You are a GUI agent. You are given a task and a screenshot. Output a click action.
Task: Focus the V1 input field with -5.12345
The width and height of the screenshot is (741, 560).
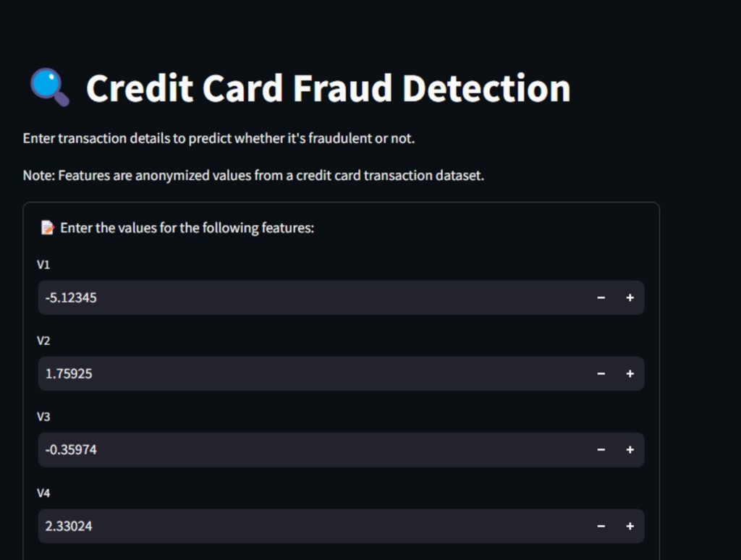(311, 297)
